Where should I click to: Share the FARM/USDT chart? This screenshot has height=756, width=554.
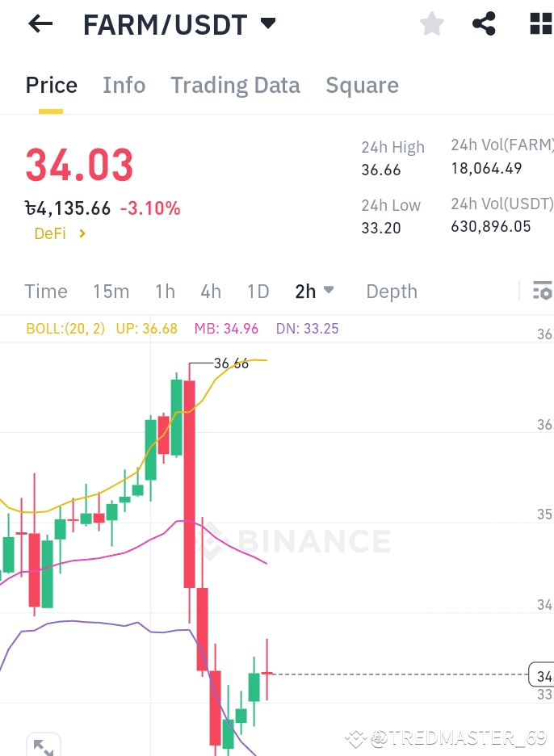[484, 24]
